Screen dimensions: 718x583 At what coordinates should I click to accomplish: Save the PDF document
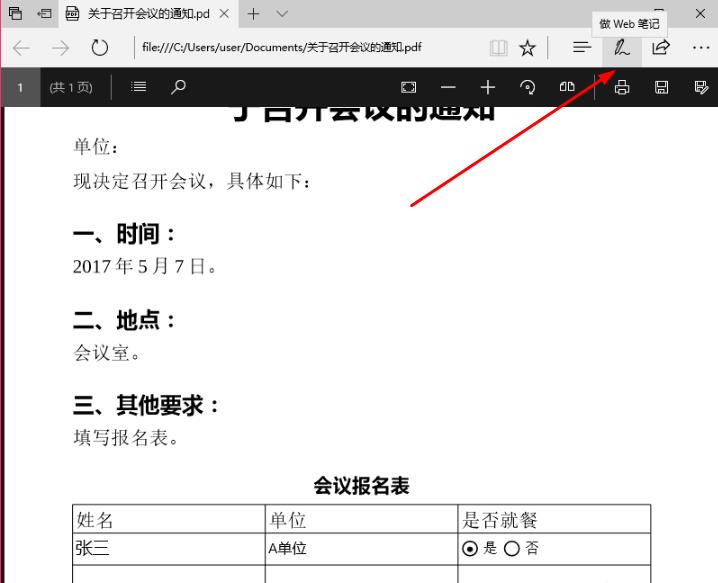click(x=661, y=87)
